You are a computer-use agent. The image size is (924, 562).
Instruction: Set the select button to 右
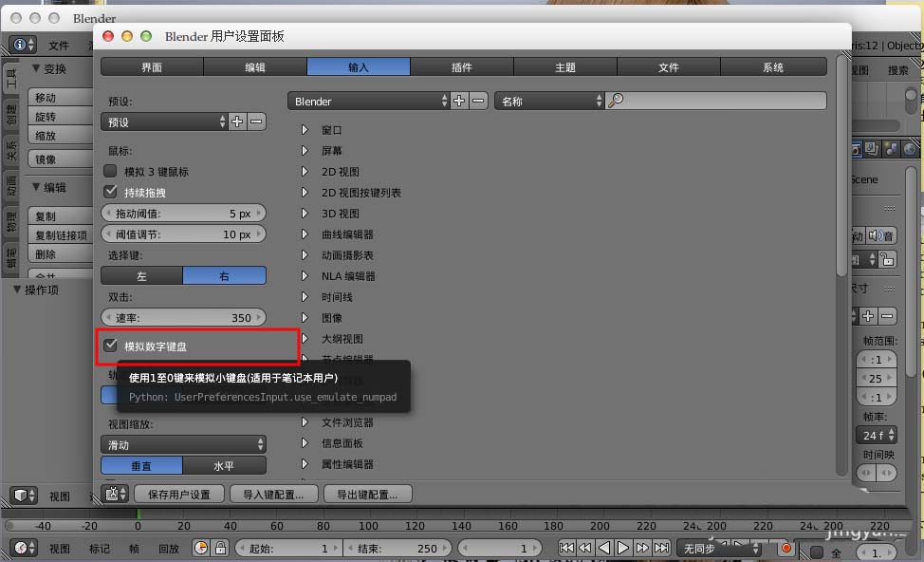(225, 275)
